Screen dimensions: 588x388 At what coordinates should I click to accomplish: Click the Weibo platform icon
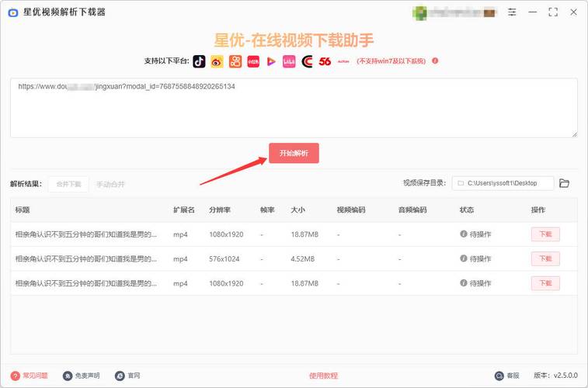pyautogui.click(x=217, y=61)
